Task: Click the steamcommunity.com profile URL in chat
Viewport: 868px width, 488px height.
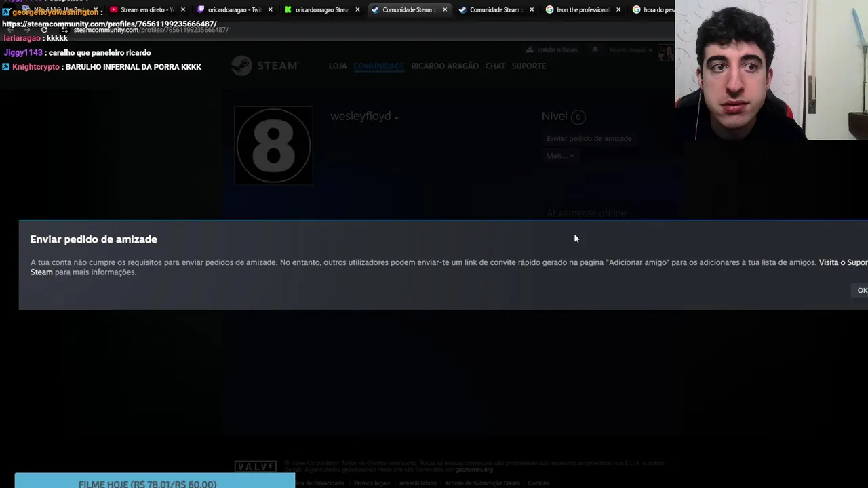Action: [x=109, y=24]
